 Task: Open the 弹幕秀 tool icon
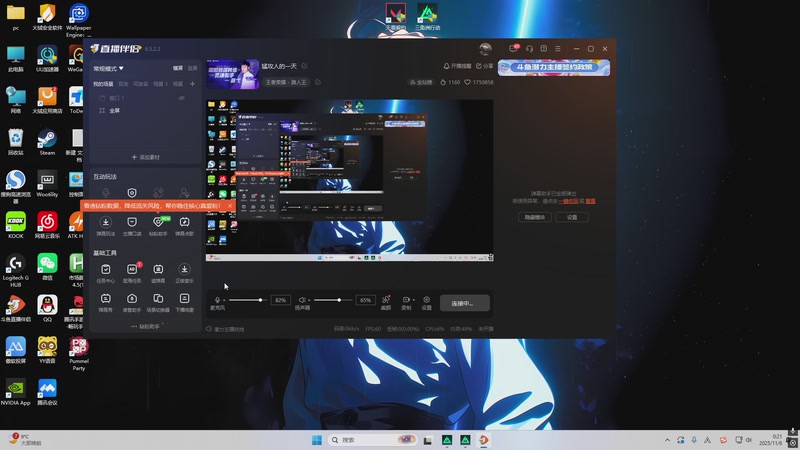coord(106,298)
